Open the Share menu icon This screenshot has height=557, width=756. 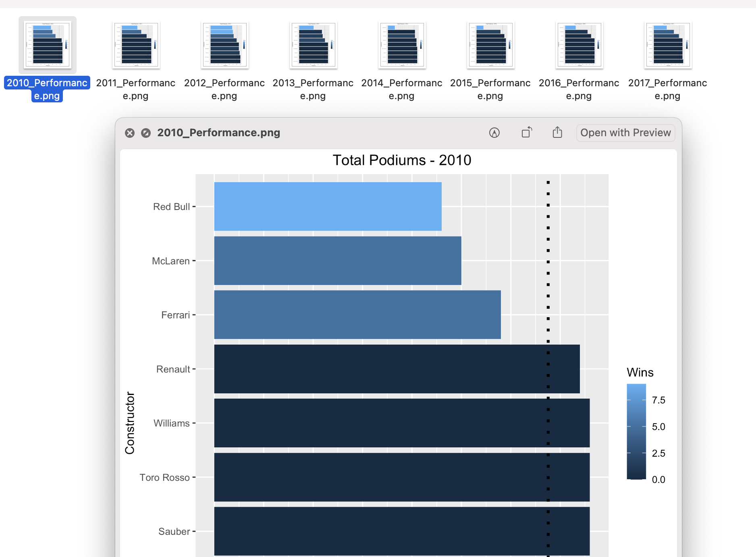click(x=557, y=132)
